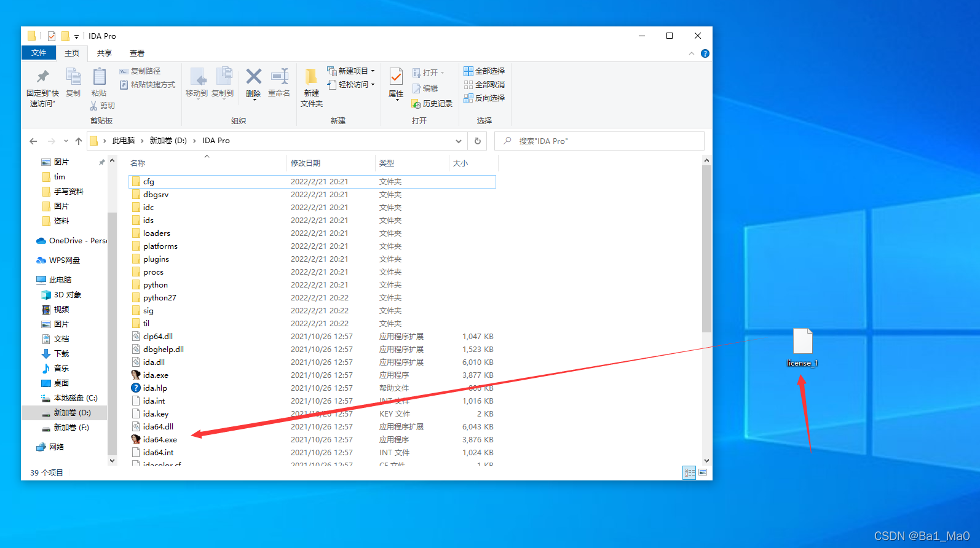
Task: Click the Pin to Quick Access icon
Action: pos(42,77)
